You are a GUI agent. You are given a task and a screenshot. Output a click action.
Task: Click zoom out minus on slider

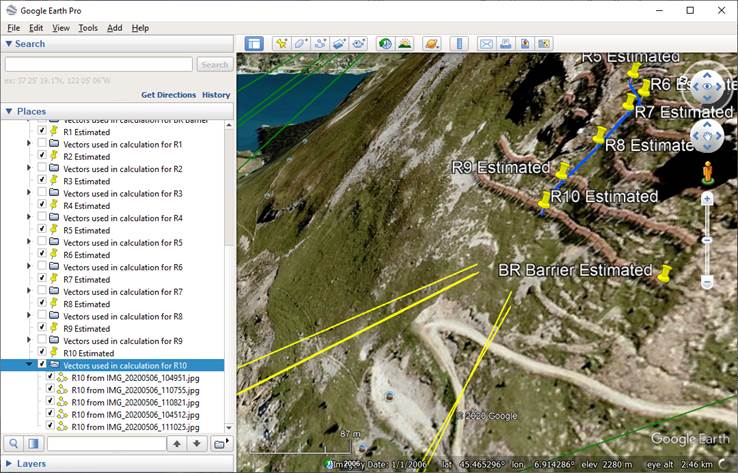707,282
